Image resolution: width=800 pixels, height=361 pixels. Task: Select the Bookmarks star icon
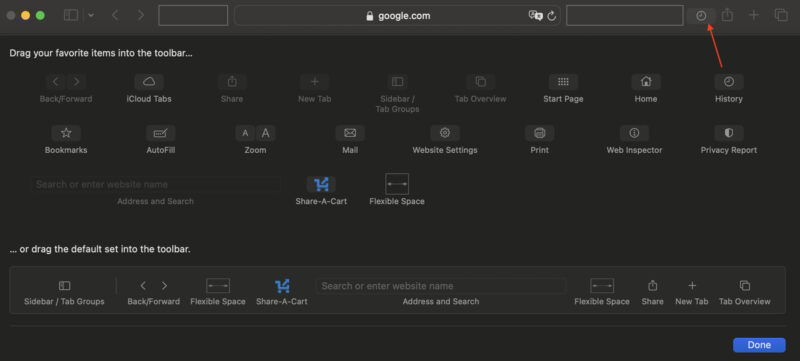pos(66,133)
